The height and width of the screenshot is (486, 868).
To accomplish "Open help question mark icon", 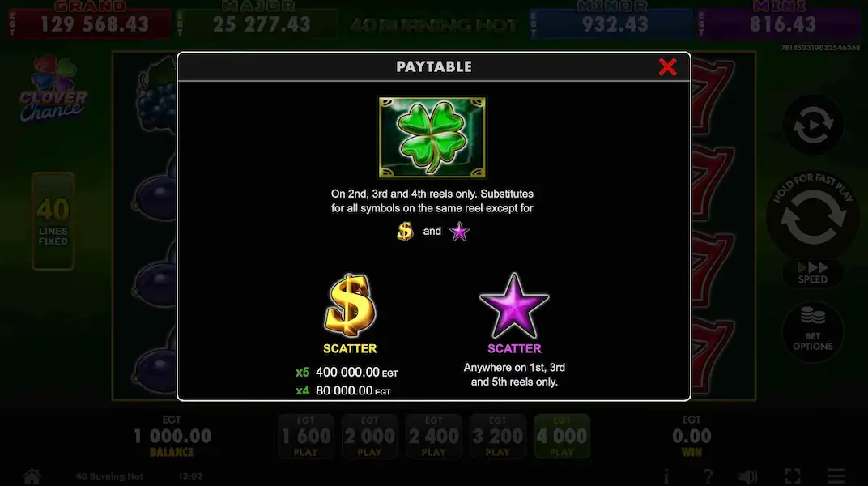I will [x=708, y=476].
